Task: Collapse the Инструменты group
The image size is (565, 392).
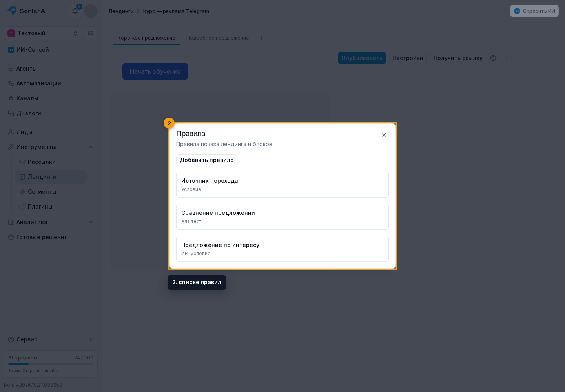Action: tap(51, 147)
